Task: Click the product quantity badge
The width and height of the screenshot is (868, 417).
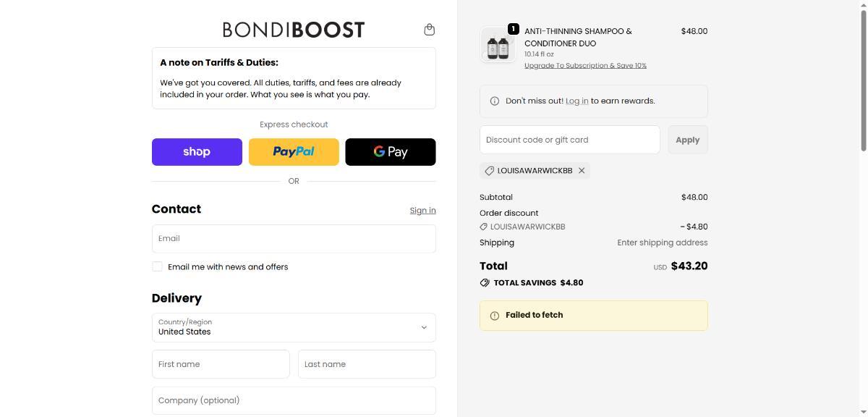Action: pyautogui.click(x=513, y=29)
